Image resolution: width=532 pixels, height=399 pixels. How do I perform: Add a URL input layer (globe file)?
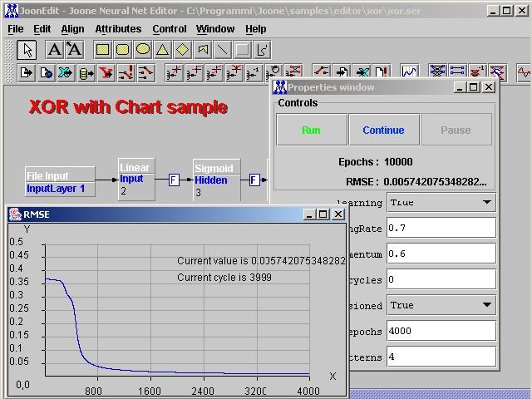click(47, 72)
